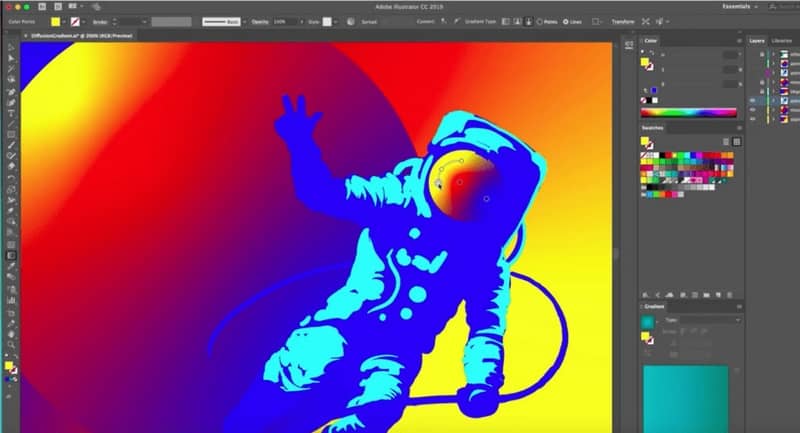Open the graphic Style dropdown arrow
This screenshot has height=433, width=800.
(336, 22)
